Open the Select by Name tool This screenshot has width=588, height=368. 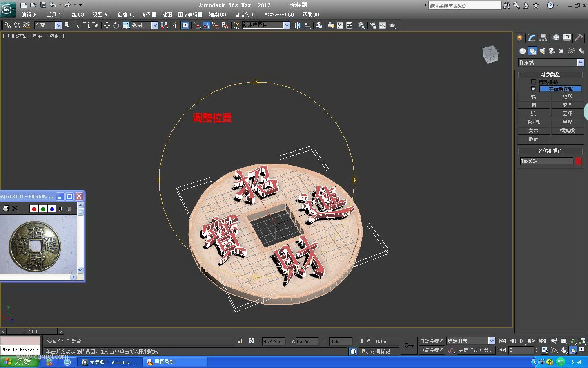coord(76,25)
